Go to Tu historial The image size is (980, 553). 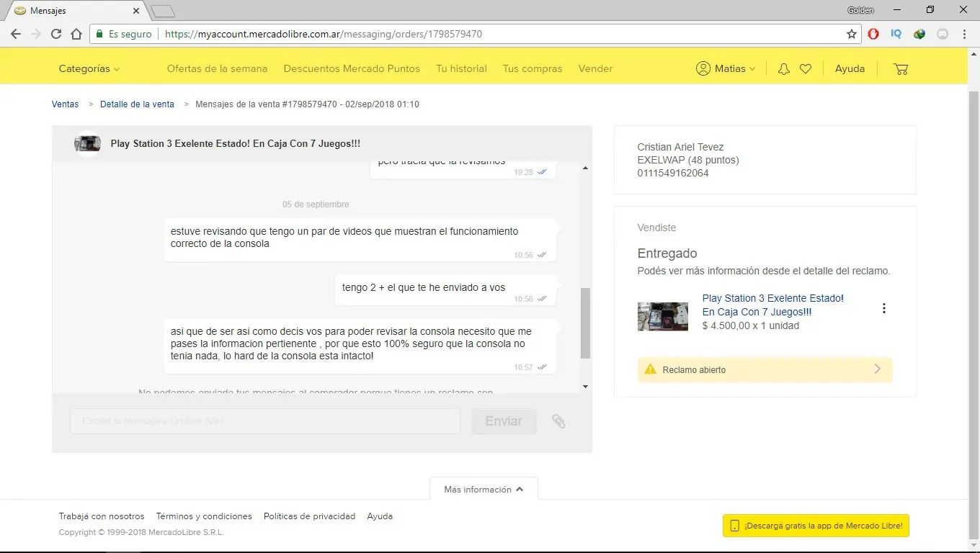tap(461, 68)
